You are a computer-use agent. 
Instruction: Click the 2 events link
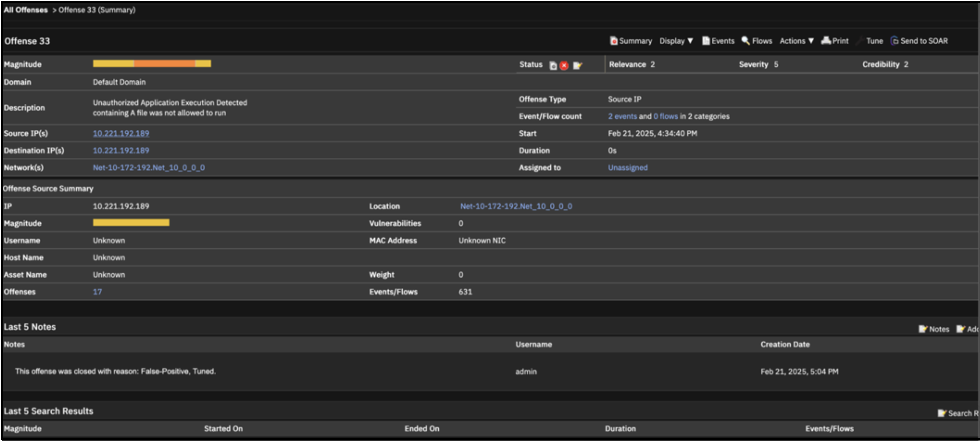click(622, 116)
